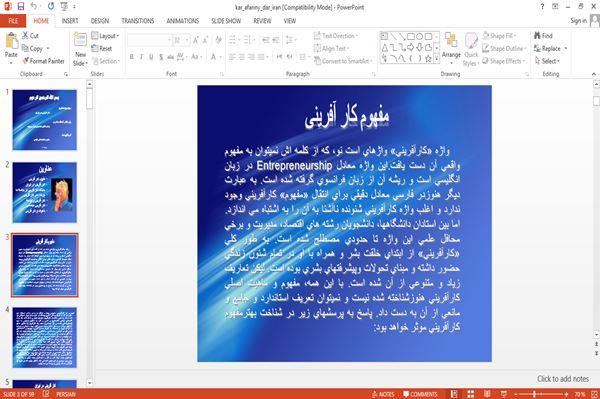Open Shape Effects menu

tap(504, 61)
